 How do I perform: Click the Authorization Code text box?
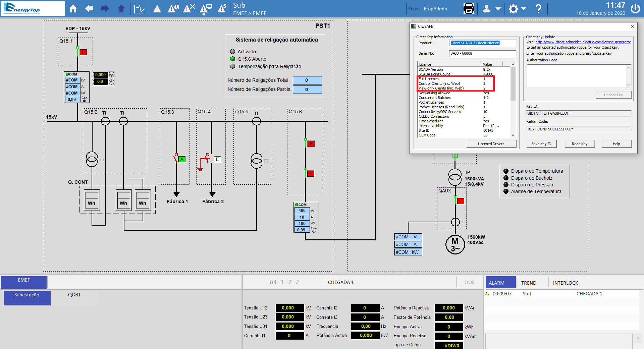coord(579,76)
